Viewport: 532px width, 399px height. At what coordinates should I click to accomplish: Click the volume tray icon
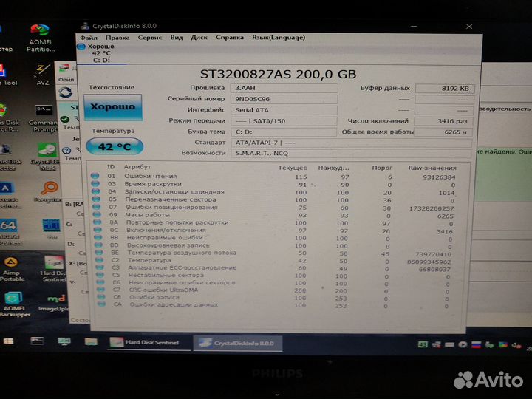pyautogui.click(x=516, y=345)
